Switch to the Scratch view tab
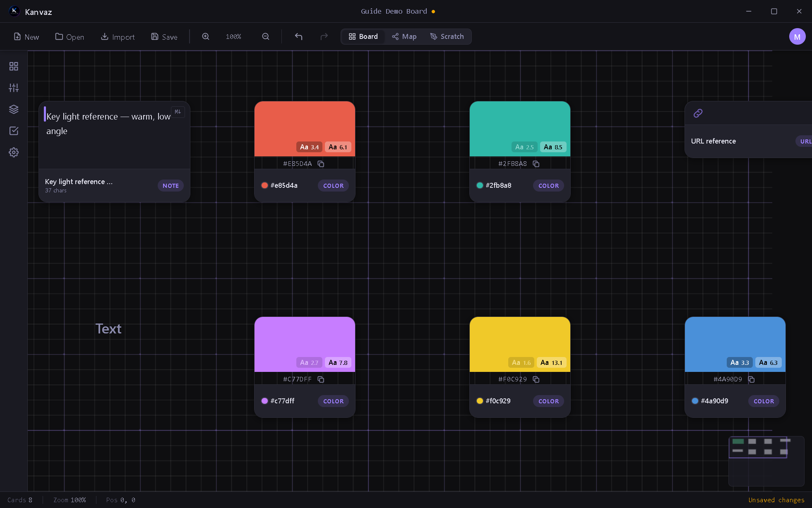 click(x=447, y=36)
